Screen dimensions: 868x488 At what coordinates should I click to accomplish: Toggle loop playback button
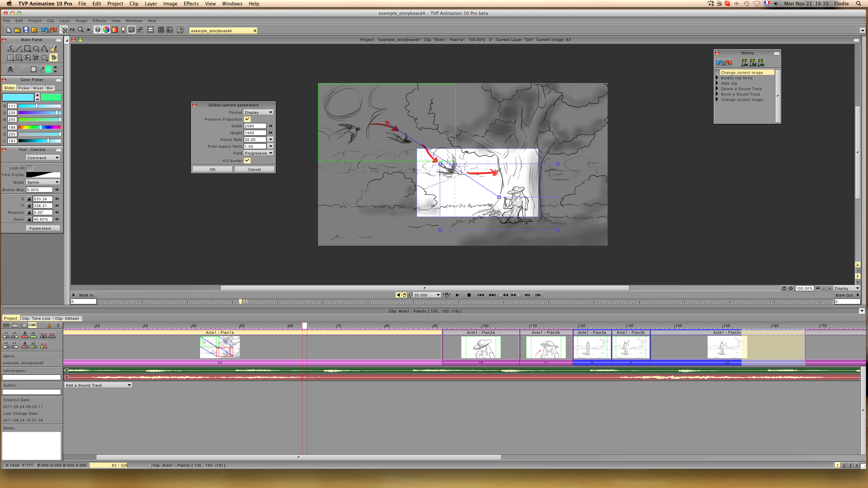[404, 295]
